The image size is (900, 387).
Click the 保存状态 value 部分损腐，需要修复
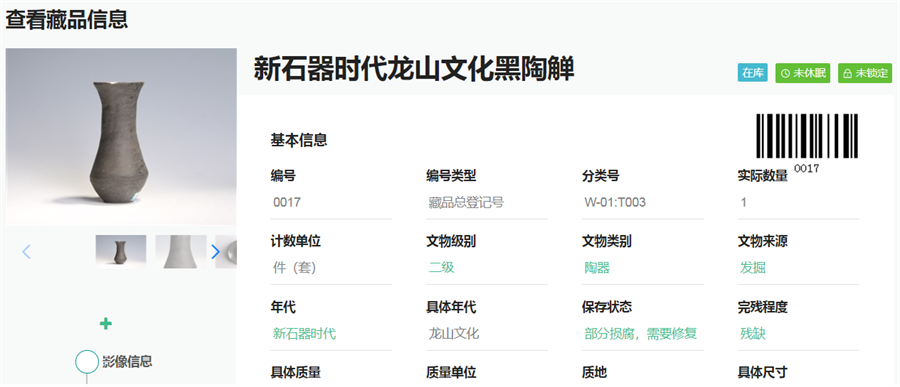click(641, 334)
